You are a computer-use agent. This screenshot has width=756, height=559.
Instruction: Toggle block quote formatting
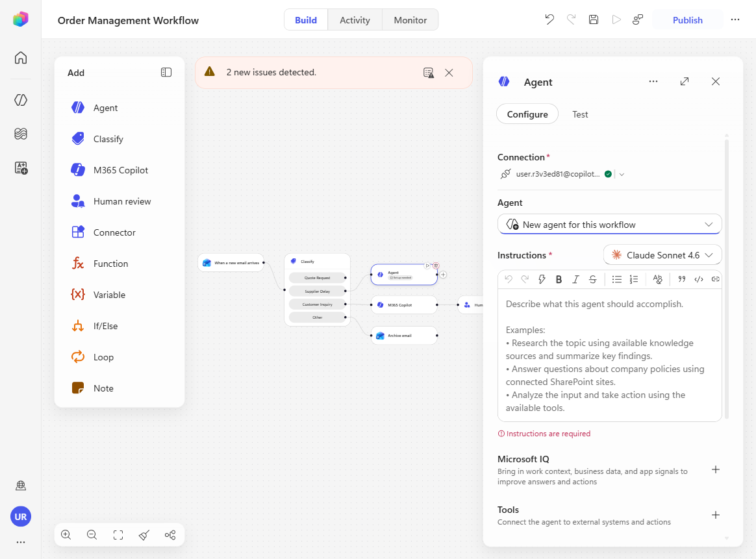click(682, 279)
